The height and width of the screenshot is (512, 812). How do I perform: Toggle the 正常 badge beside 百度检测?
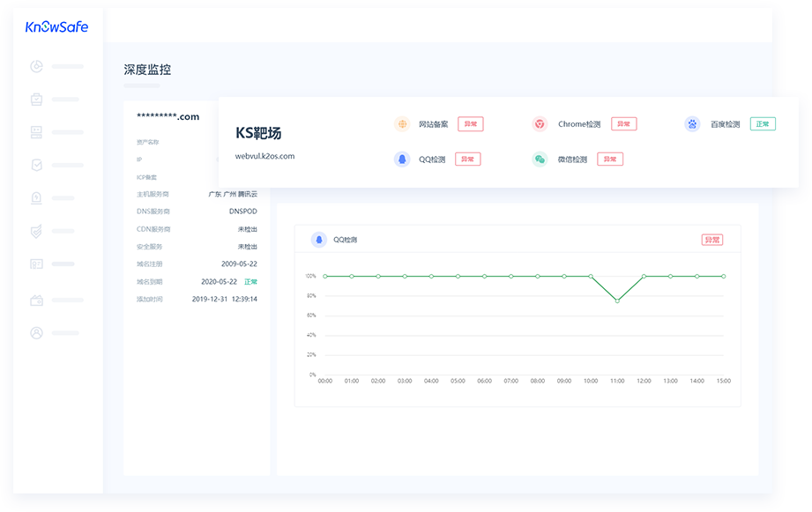[x=762, y=123]
